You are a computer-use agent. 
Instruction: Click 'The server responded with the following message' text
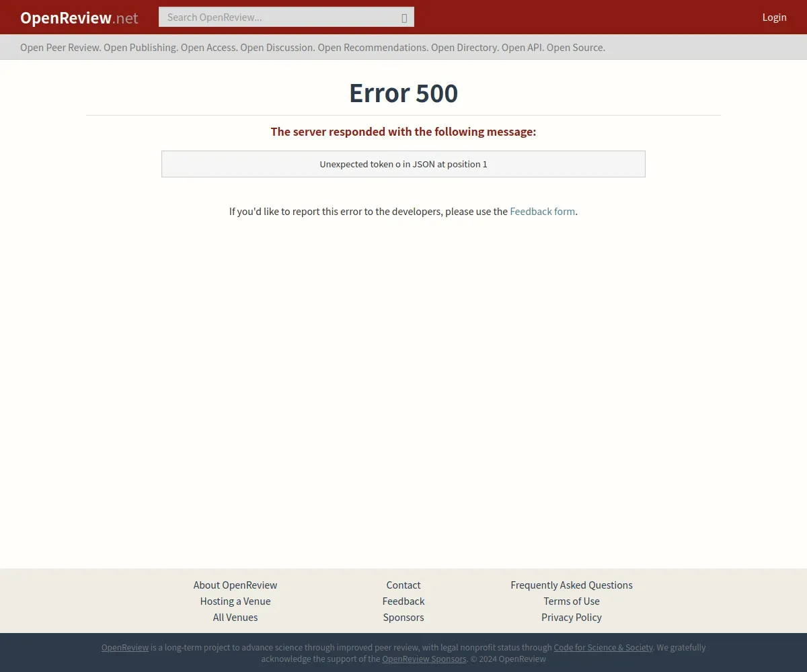403,132
